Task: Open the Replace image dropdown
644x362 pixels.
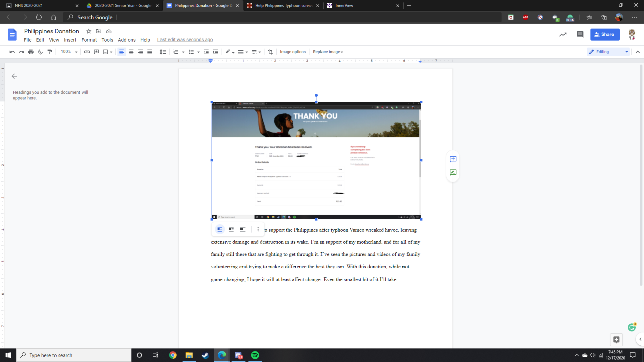Action: [328, 52]
